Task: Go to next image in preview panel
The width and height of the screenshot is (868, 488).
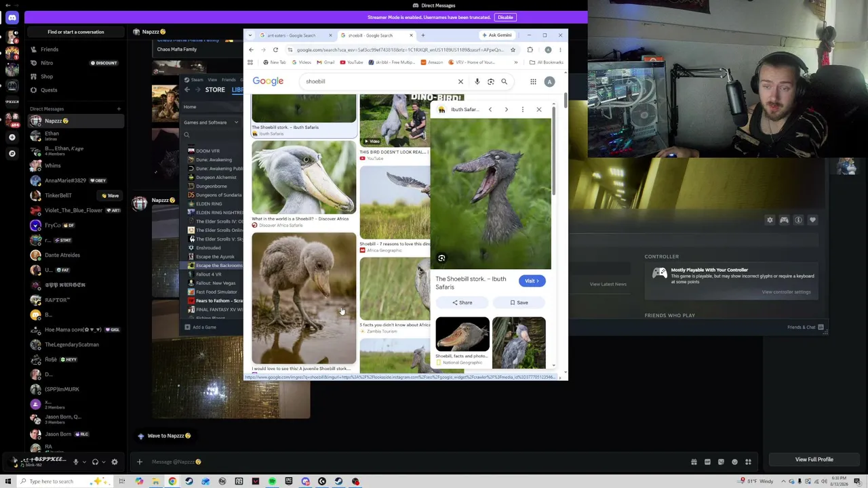Action: coord(506,109)
